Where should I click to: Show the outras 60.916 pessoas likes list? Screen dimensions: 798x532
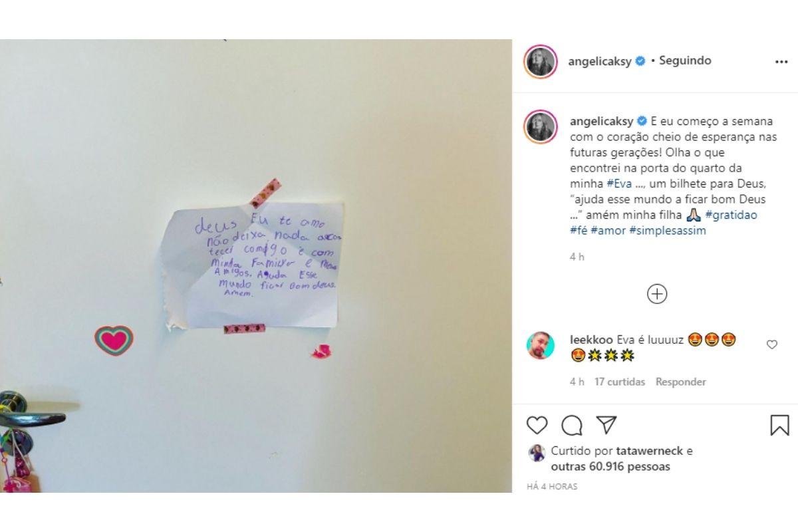[610, 467]
